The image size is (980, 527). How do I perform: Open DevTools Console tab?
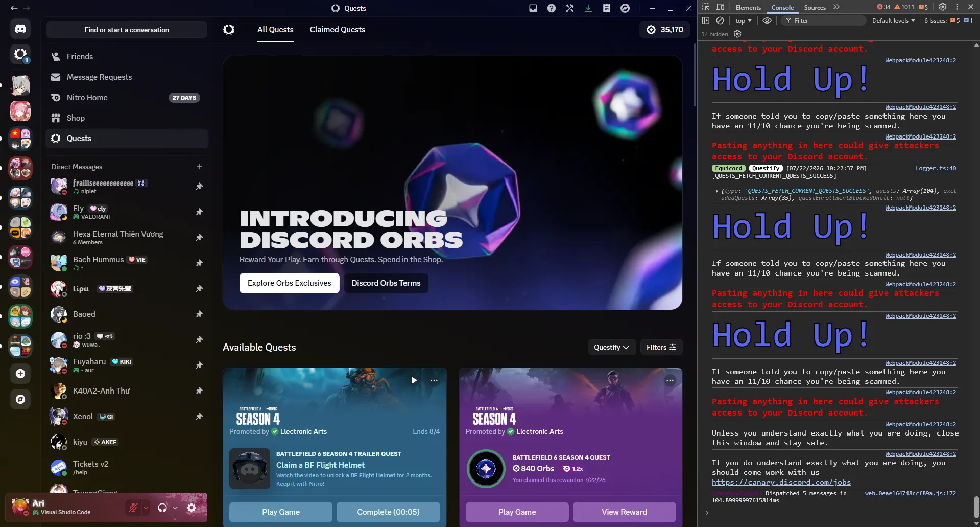coord(782,7)
